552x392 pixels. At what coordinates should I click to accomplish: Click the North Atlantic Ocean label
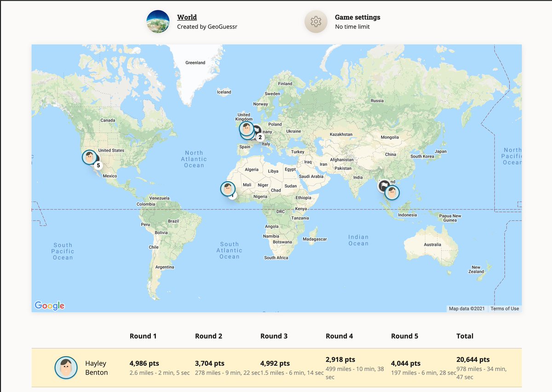click(194, 159)
